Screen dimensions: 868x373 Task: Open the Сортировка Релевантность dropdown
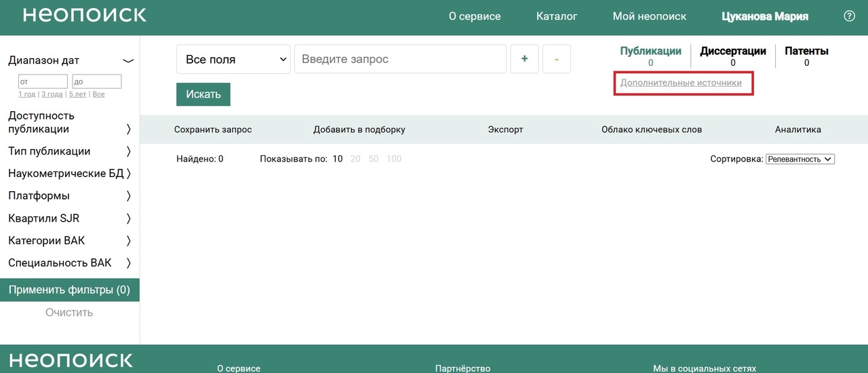pos(800,159)
